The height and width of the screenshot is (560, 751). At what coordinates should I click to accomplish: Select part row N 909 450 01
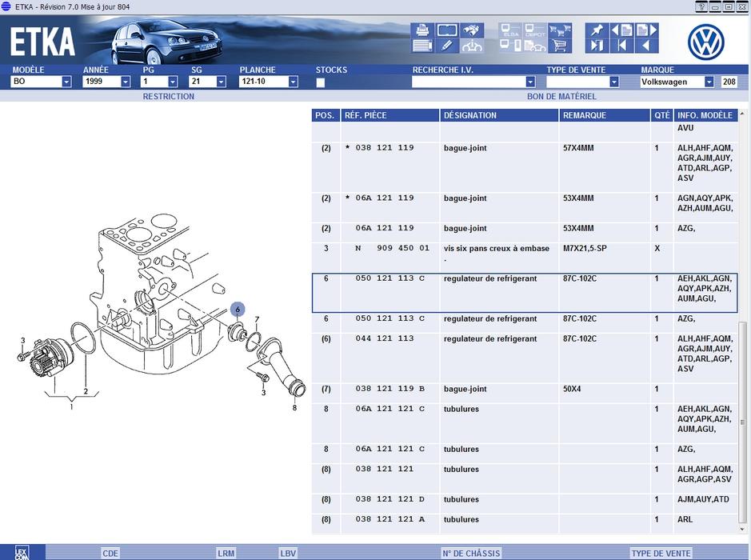[525, 257]
